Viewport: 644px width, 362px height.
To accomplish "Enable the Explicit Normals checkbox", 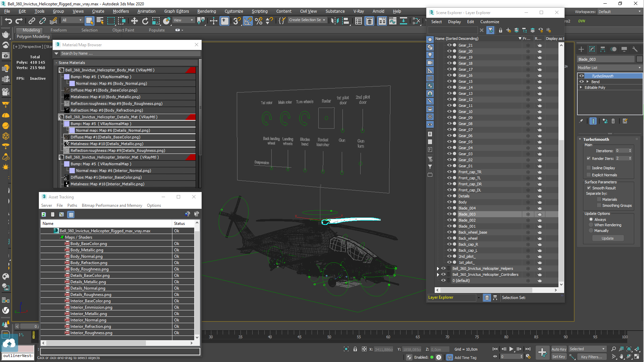I will (x=589, y=175).
